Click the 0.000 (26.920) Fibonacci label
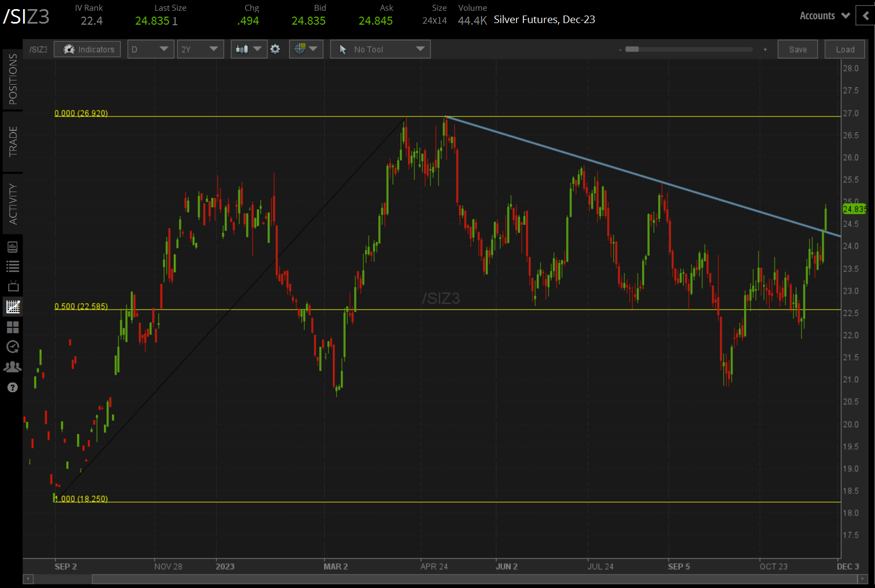Viewport: 875px width, 588px height. pos(81,113)
